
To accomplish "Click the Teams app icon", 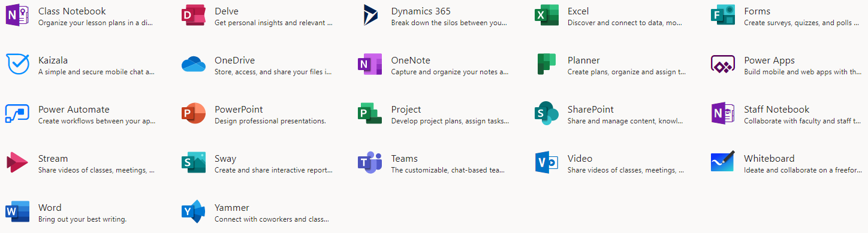I will coord(370,163).
